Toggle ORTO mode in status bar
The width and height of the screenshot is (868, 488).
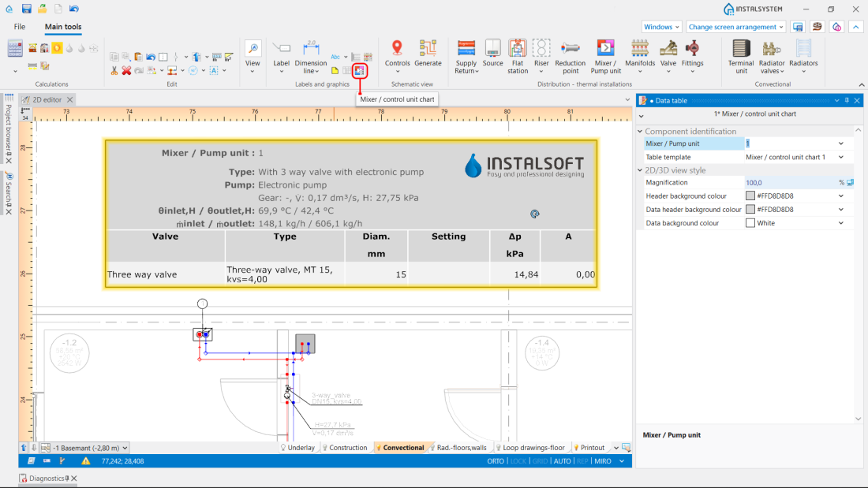(x=496, y=461)
